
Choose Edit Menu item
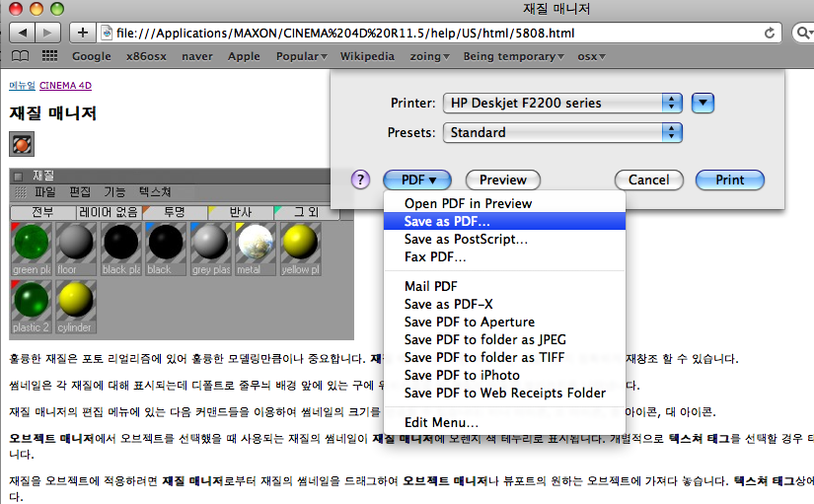[x=504, y=422]
